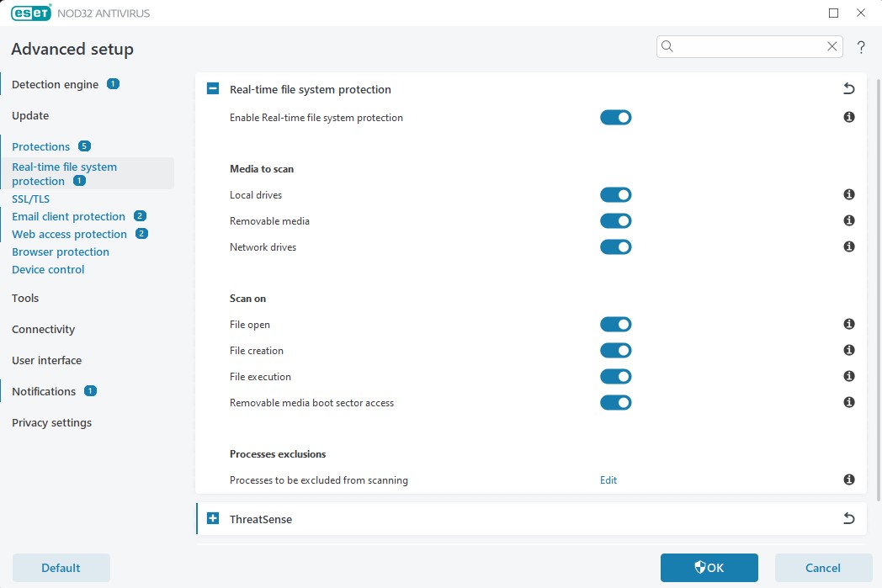882x588 pixels.
Task: Click info icon beside Network drives
Action: tap(849, 247)
